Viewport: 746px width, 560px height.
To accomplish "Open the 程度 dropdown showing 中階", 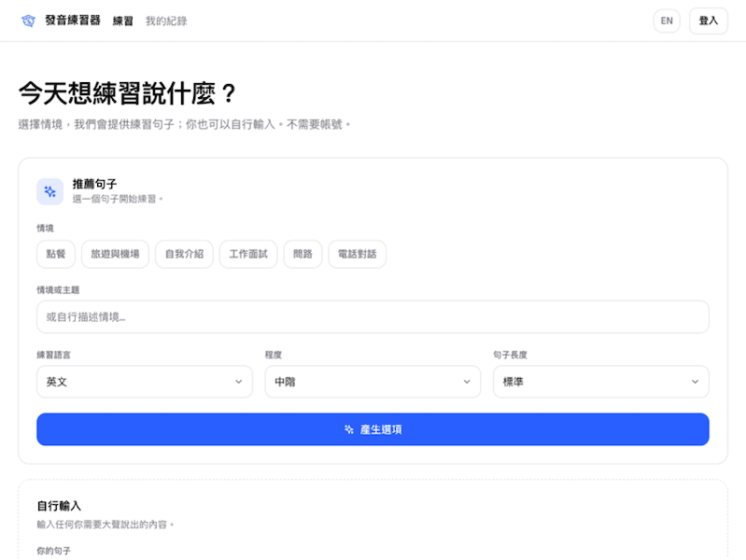I will (373, 382).
